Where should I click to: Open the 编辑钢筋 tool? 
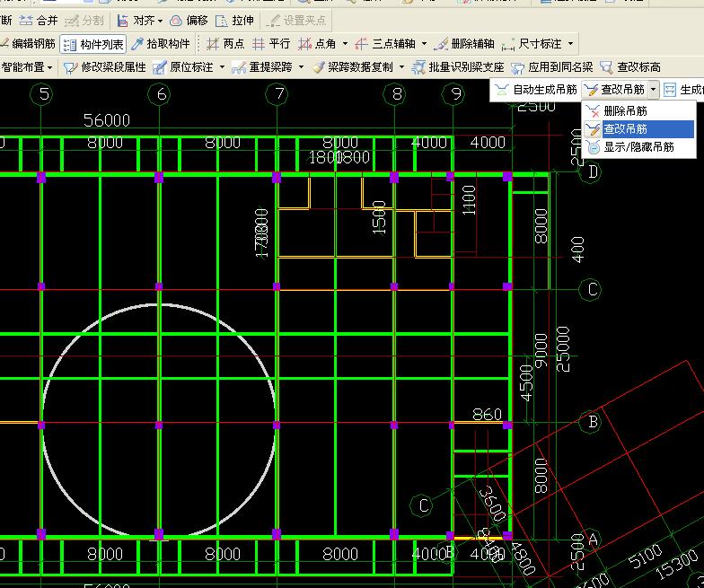pos(28,44)
